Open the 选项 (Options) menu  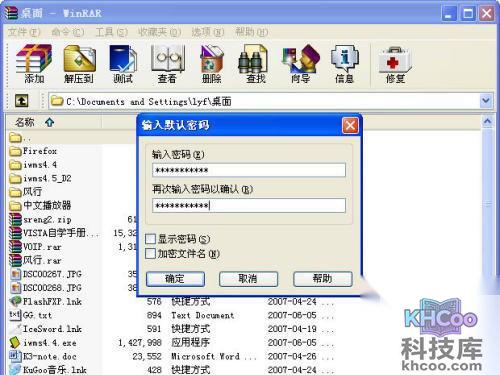coord(208,32)
